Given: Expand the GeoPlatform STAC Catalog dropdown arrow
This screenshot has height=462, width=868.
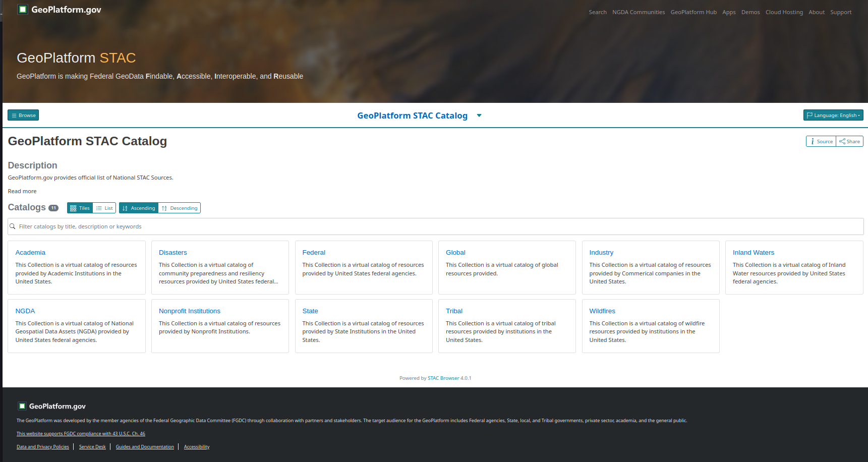Looking at the screenshot, I should (x=479, y=115).
